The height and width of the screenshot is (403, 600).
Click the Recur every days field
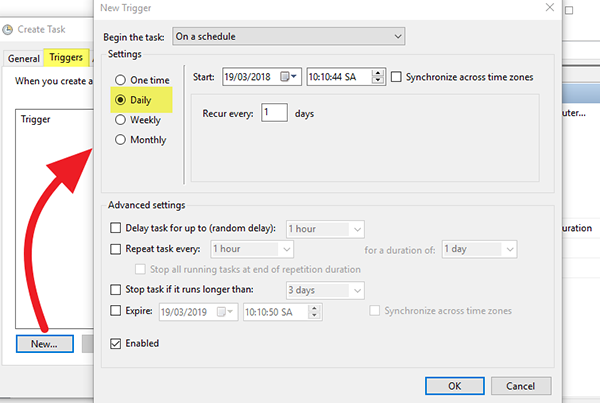point(274,114)
